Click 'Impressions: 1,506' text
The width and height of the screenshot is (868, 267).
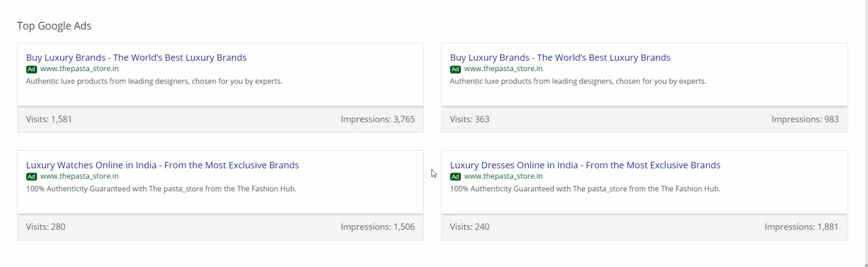[x=378, y=227]
